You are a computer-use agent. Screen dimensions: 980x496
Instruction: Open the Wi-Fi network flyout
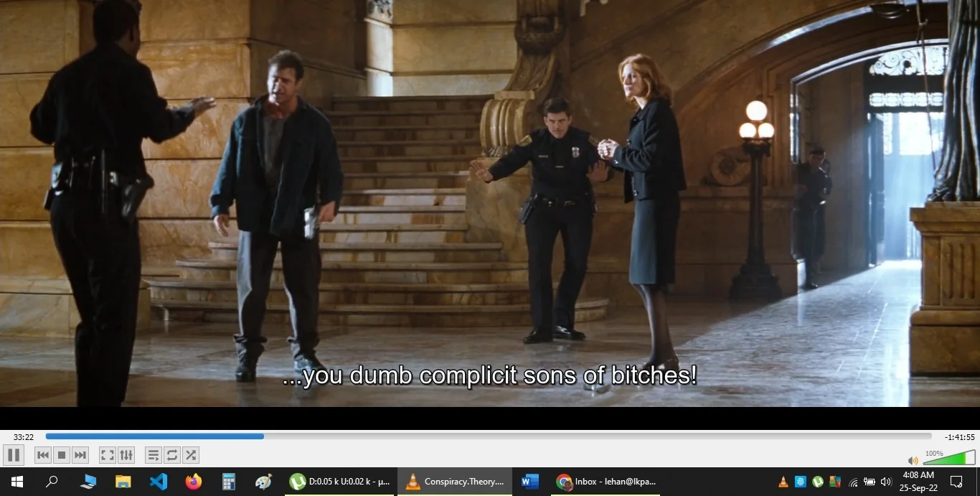(853, 482)
